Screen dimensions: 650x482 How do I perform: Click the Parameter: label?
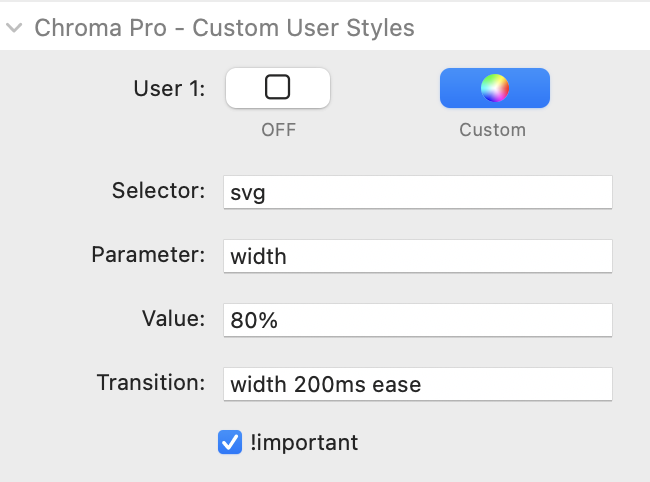[148, 254]
